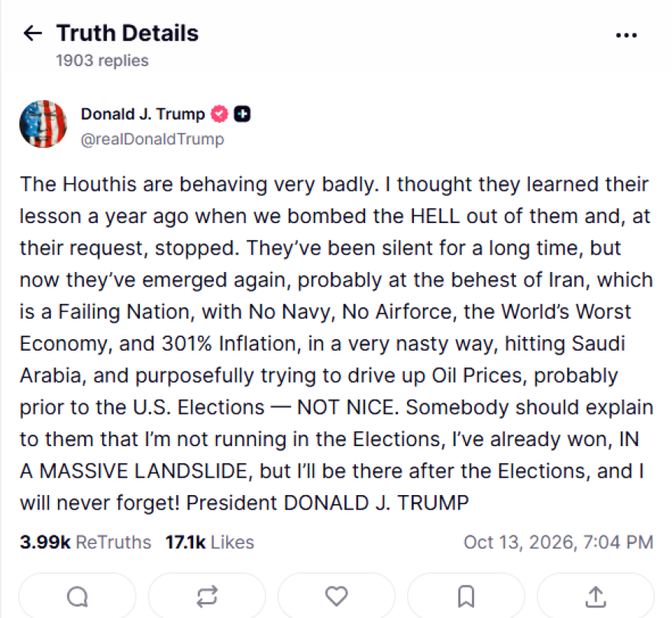View the 3.99k ReTruths list
672x618 pixels.
[x=86, y=542]
